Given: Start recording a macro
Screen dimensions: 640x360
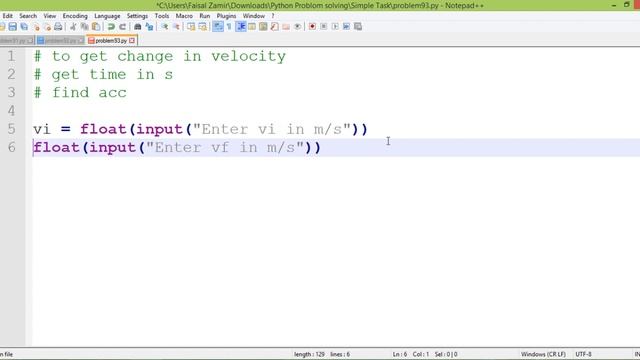Looking at the screenshot, I should pyautogui.click(x=312, y=27).
